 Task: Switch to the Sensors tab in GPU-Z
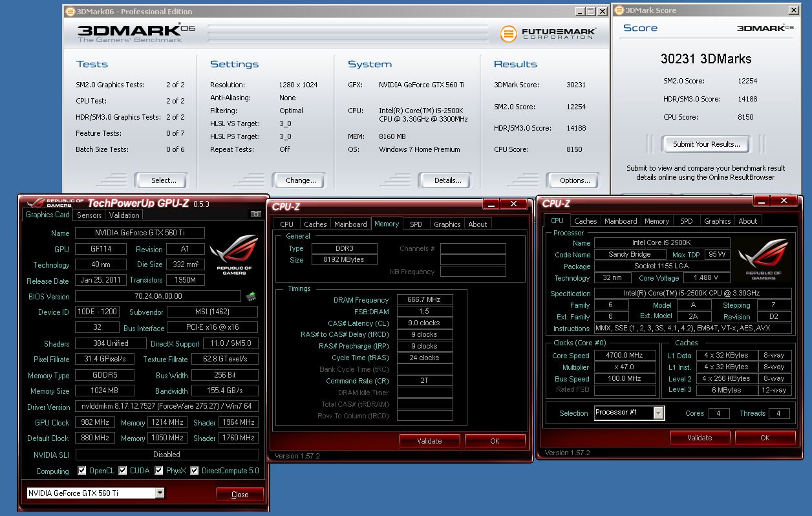tap(89, 215)
